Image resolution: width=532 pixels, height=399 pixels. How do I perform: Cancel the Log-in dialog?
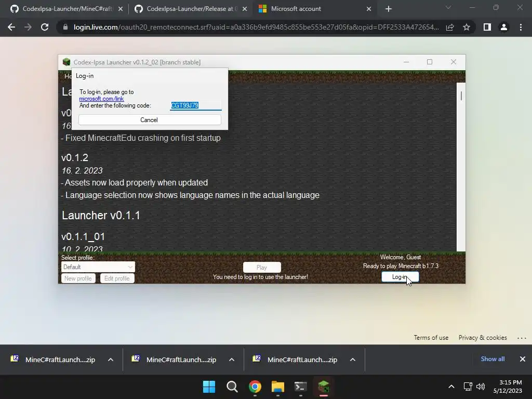[150, 120]
